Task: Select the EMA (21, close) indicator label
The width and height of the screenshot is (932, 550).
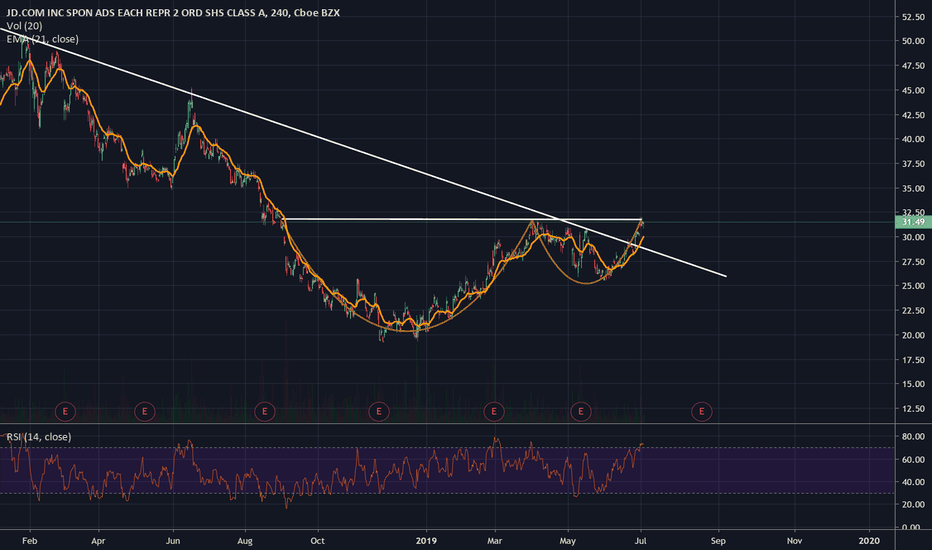Action: [42, 39]
